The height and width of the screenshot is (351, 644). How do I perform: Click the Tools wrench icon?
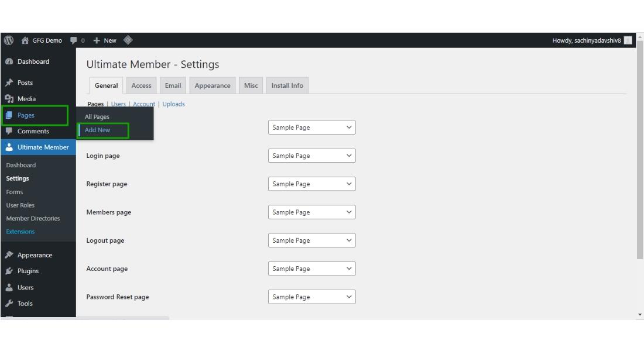[x=9, y=304]
